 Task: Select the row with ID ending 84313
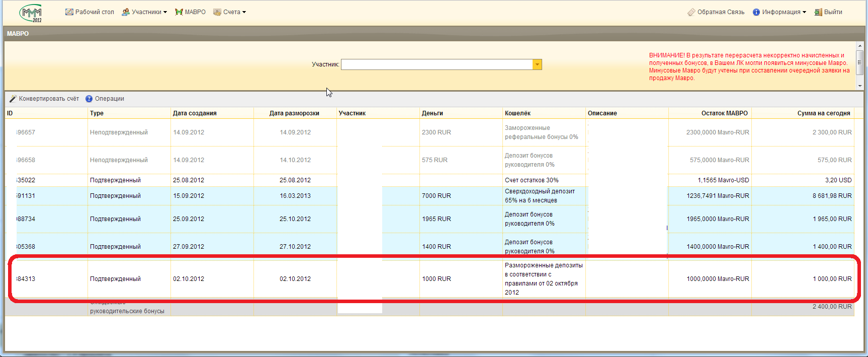429,279
